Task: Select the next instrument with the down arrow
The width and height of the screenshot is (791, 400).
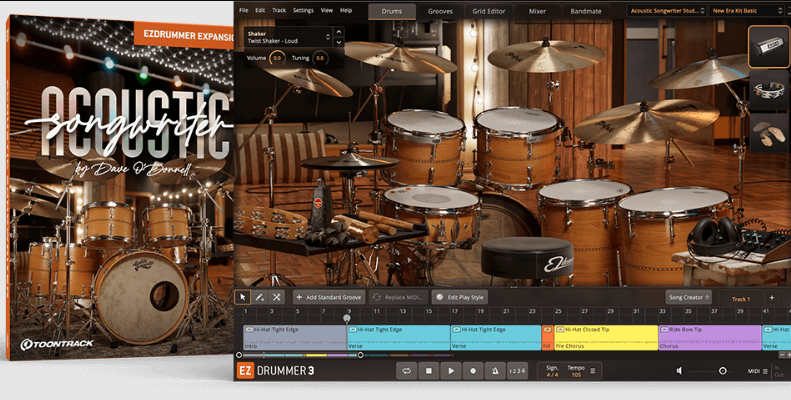Action: (339, 42)
